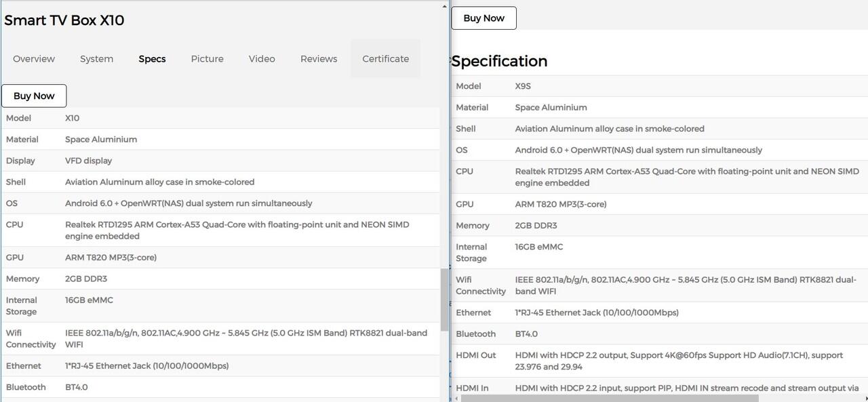
Task: Click Realtek RTD1295 CPU text in Specification pane
Action: [x=687, y=177]
